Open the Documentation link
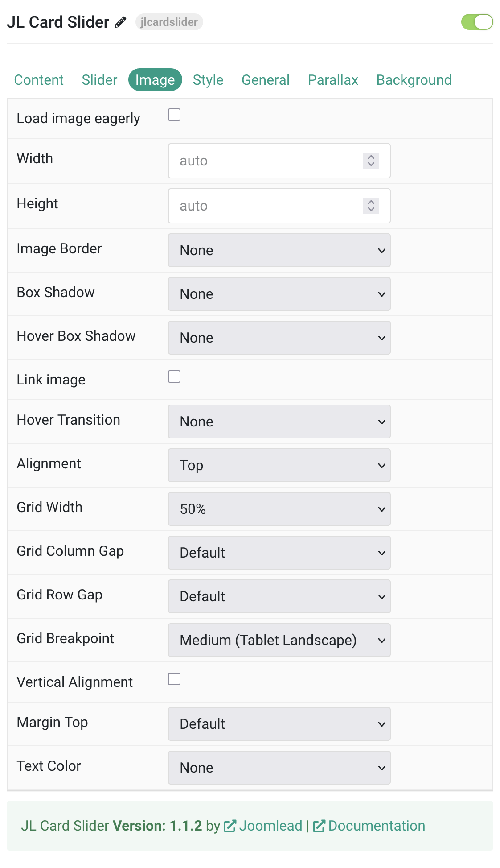 (377, 826)
